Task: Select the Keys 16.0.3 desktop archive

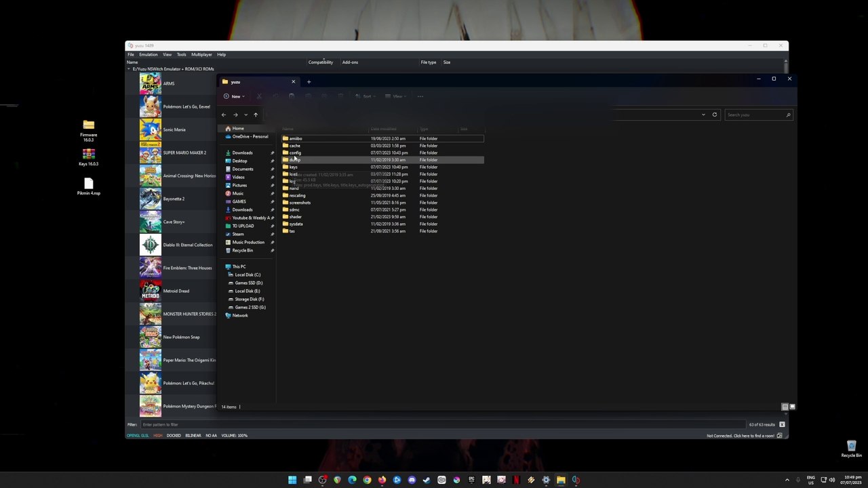Action: 88,157
